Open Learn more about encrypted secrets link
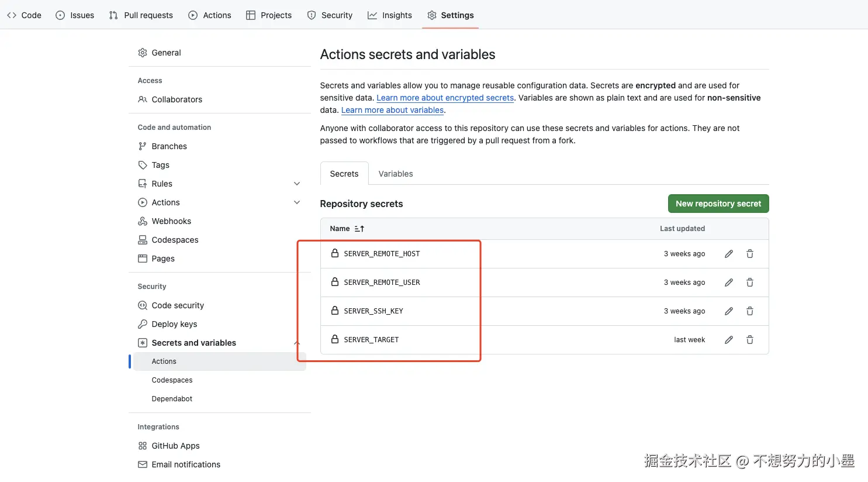 (x=445, y=98)
